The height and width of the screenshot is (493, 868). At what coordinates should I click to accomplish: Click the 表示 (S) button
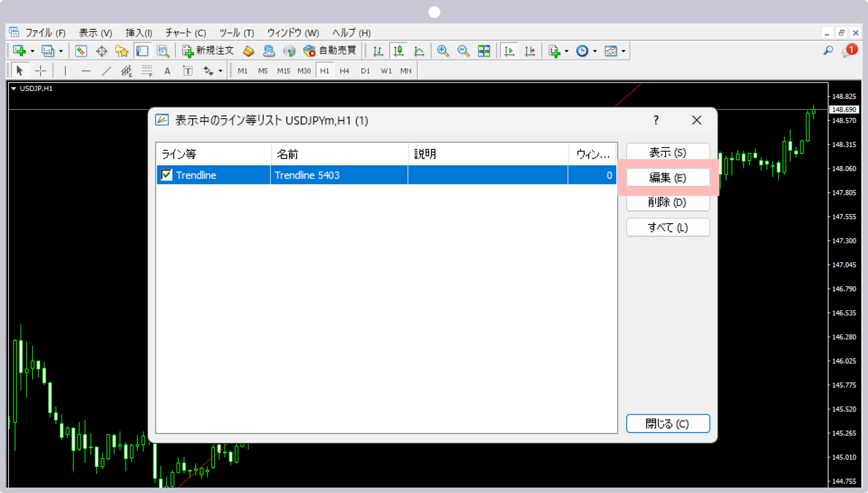click(668, 152)
